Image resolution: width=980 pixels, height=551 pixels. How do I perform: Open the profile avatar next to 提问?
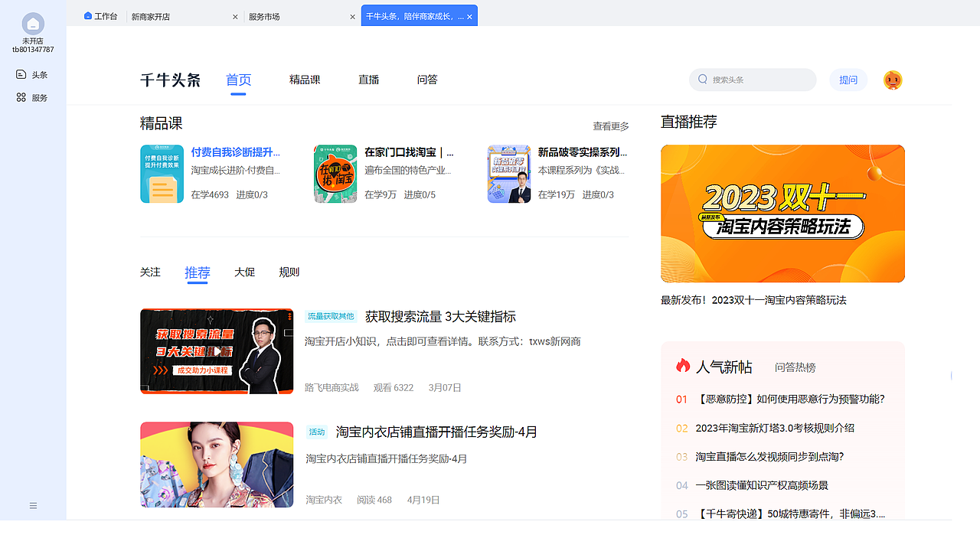(892, 79)
